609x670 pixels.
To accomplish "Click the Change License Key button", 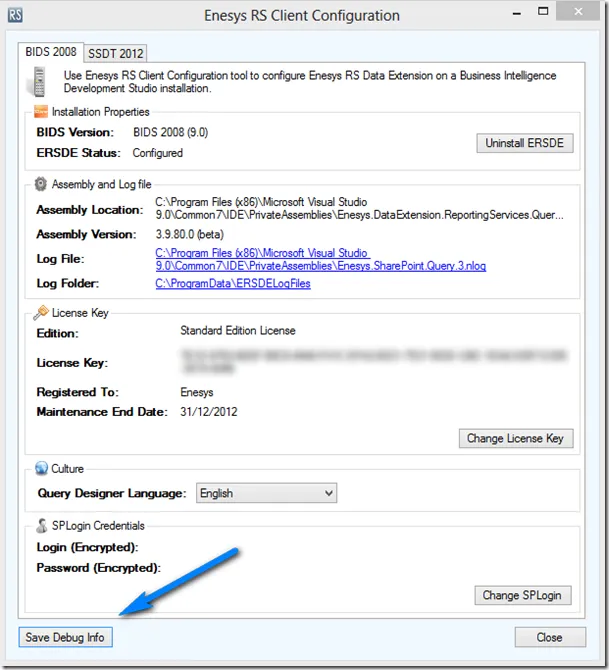I will click(515, 438).
